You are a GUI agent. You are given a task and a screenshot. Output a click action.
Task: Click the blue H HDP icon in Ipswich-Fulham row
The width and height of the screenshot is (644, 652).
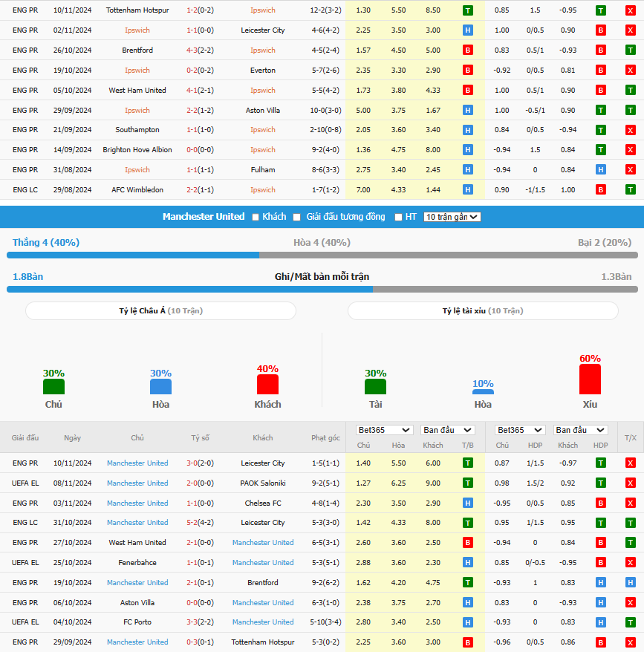pos(600,169)
